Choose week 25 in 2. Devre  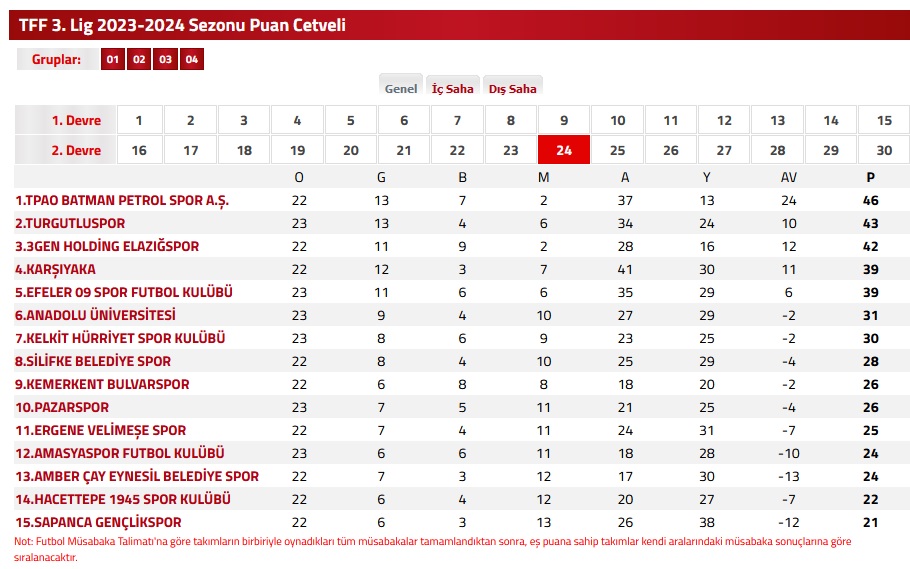coord(618,150)
